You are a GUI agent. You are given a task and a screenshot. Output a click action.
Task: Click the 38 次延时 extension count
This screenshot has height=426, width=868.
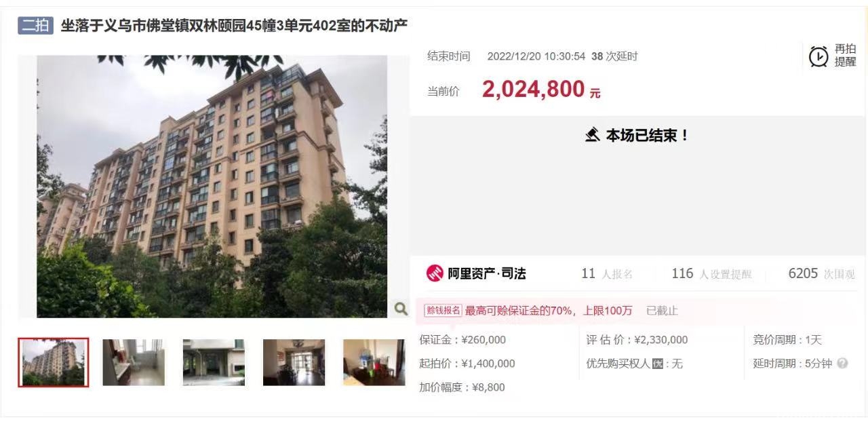614,56
